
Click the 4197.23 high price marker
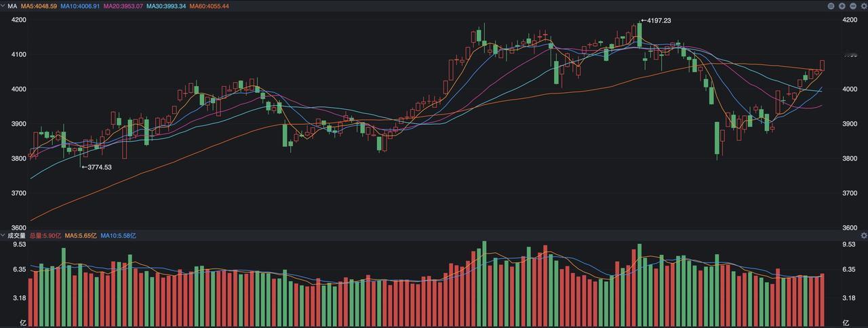coord(658,20)
